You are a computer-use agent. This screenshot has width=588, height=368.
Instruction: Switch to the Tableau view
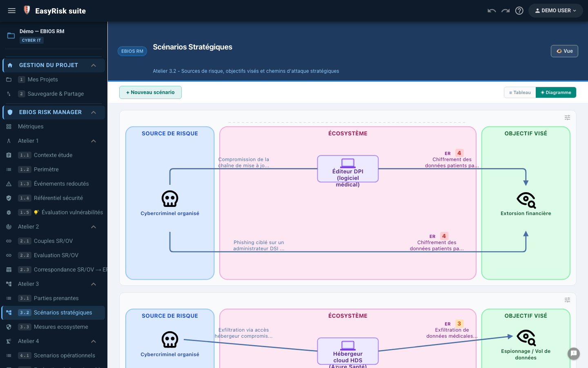coord(520,92)
